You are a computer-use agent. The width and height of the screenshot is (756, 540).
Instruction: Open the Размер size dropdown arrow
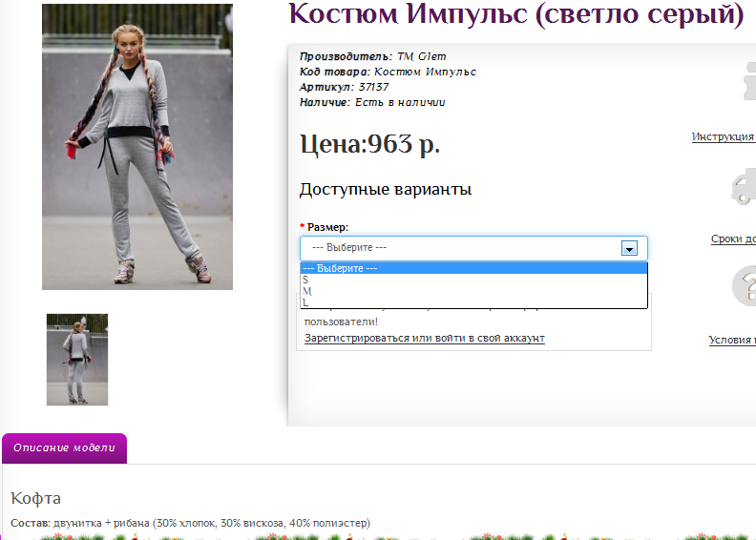pyautogui.click(x=629, y=249)
